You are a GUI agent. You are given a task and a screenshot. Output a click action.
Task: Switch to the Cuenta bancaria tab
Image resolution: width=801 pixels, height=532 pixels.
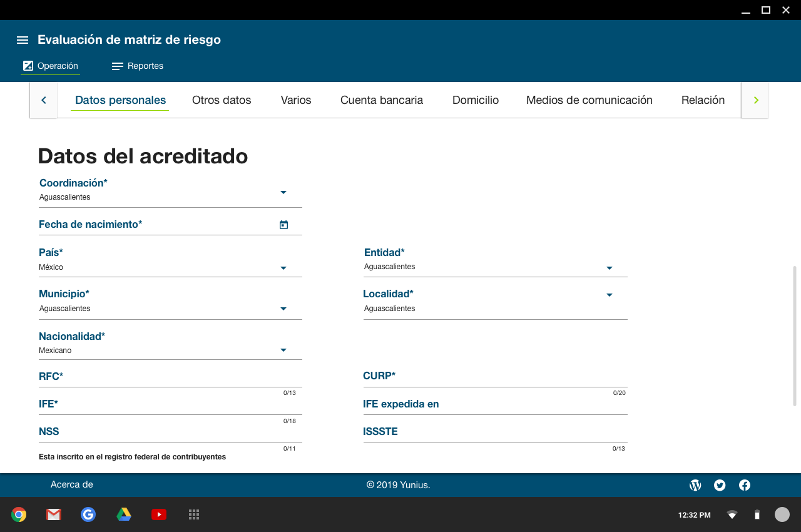(x=381, y=100)
